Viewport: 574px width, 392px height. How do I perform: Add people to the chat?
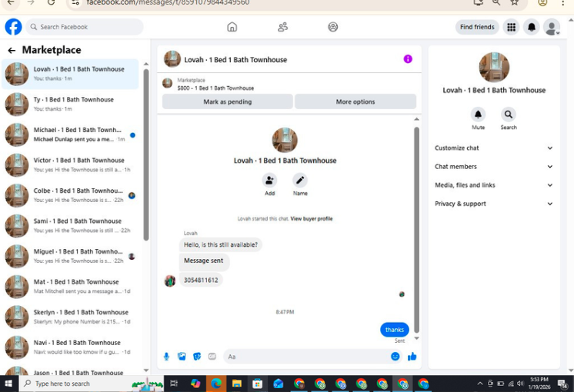click(x=269, y=181)
